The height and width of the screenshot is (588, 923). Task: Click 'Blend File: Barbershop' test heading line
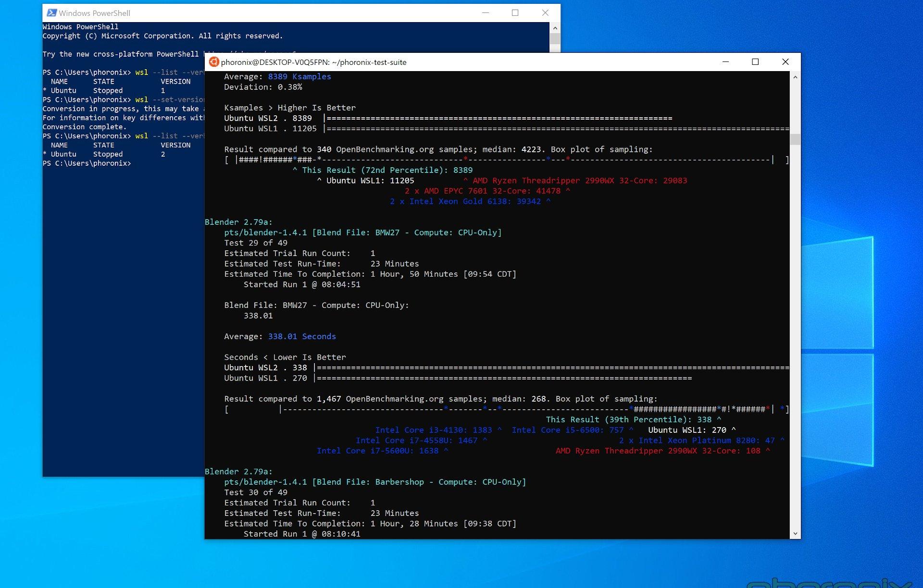point(375,482)
